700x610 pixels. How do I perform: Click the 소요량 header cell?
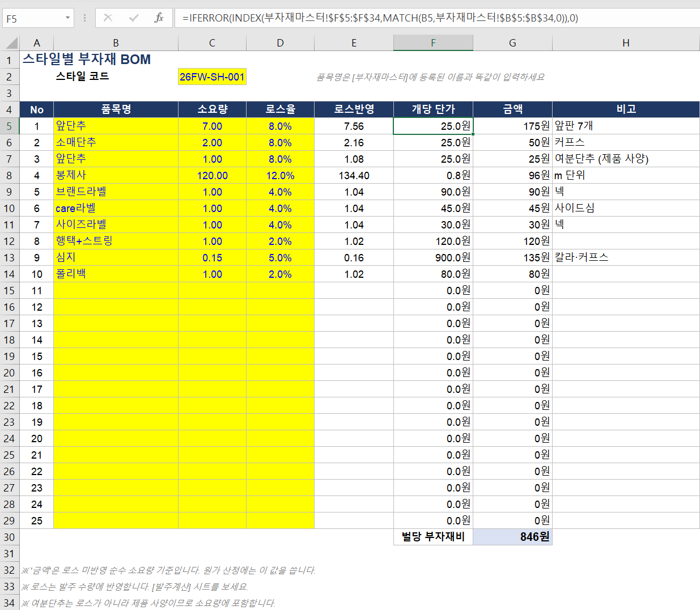point(212,109)
